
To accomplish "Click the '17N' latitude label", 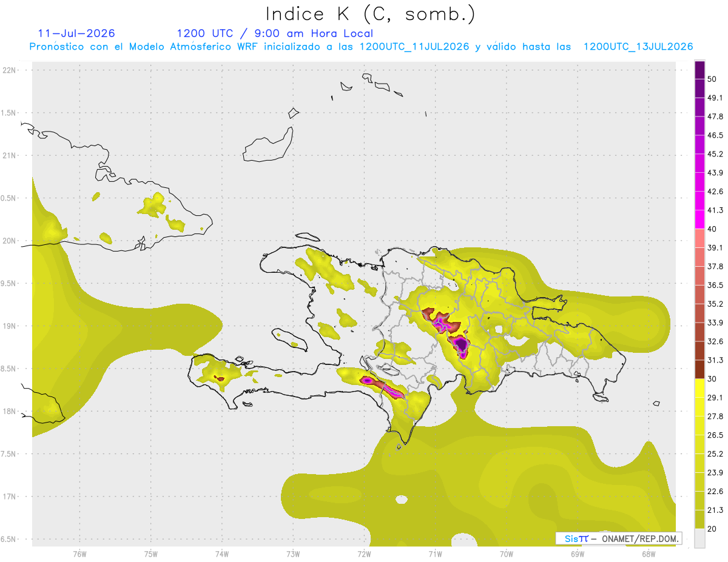I will (x=9, y=497).
